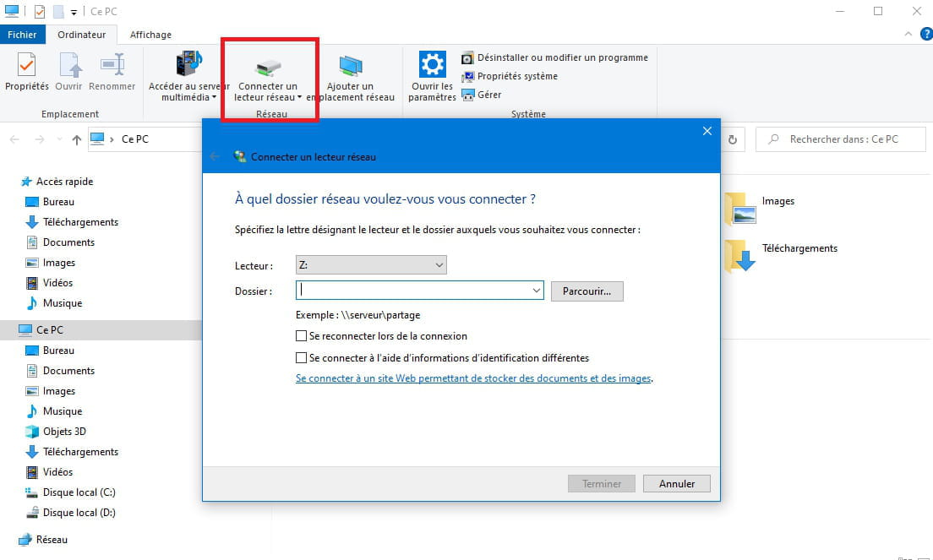Viewport: 933px width, 560px height.
Task: Close the Connecter un lecteur réseau dialog
Action: 707,131
